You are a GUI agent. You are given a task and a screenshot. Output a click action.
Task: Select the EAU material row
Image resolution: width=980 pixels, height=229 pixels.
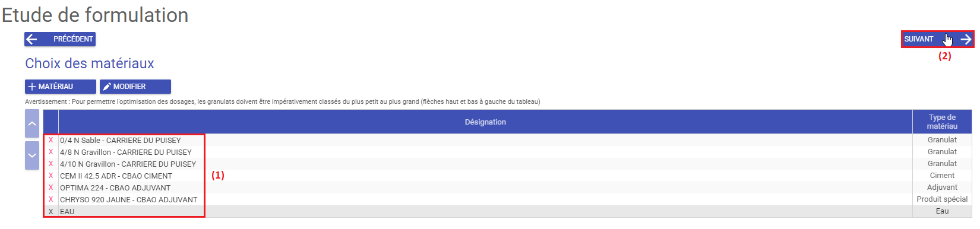point(507,211)
